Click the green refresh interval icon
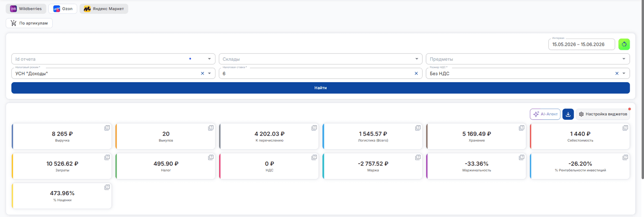 (624, 44)
